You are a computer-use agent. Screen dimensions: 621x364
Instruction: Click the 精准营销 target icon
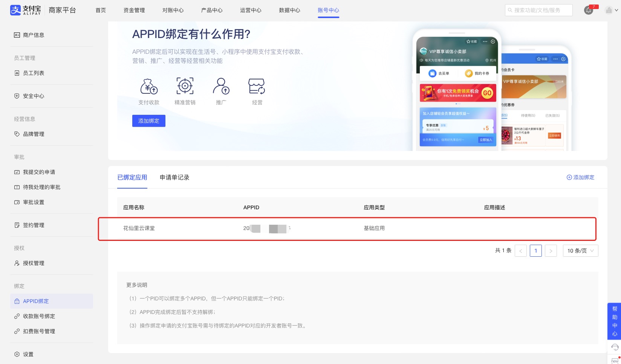coord(185,86)
